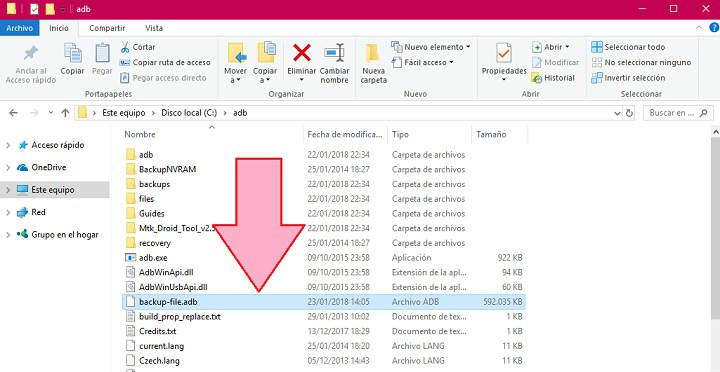Select the recovery folder

(154, 243)
